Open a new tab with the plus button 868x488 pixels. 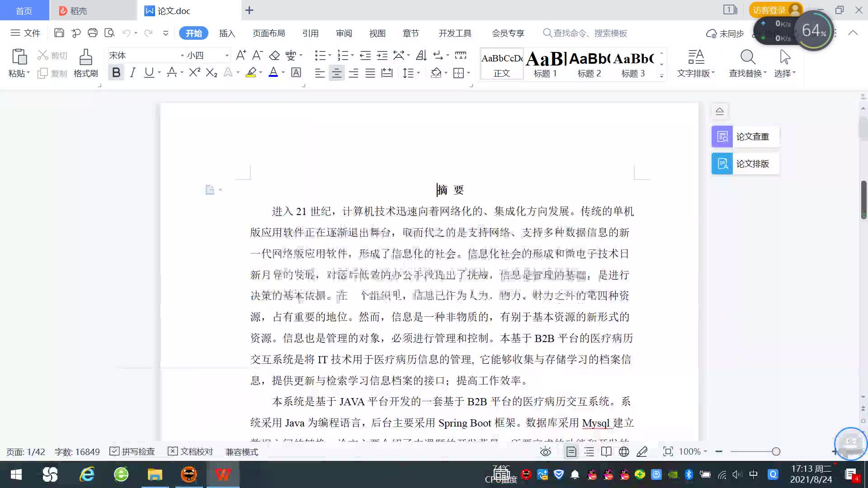coord(249,10)
